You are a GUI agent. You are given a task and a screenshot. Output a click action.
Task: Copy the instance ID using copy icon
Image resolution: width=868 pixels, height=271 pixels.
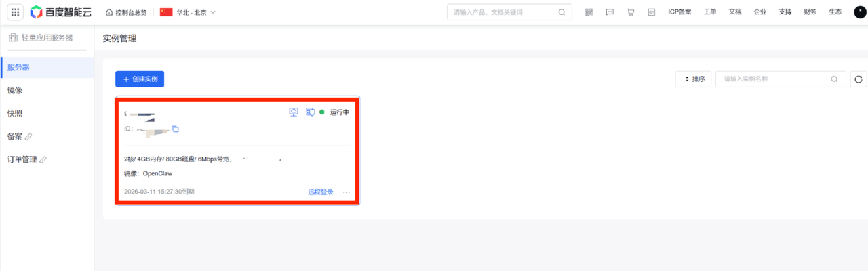click(176, 129)
